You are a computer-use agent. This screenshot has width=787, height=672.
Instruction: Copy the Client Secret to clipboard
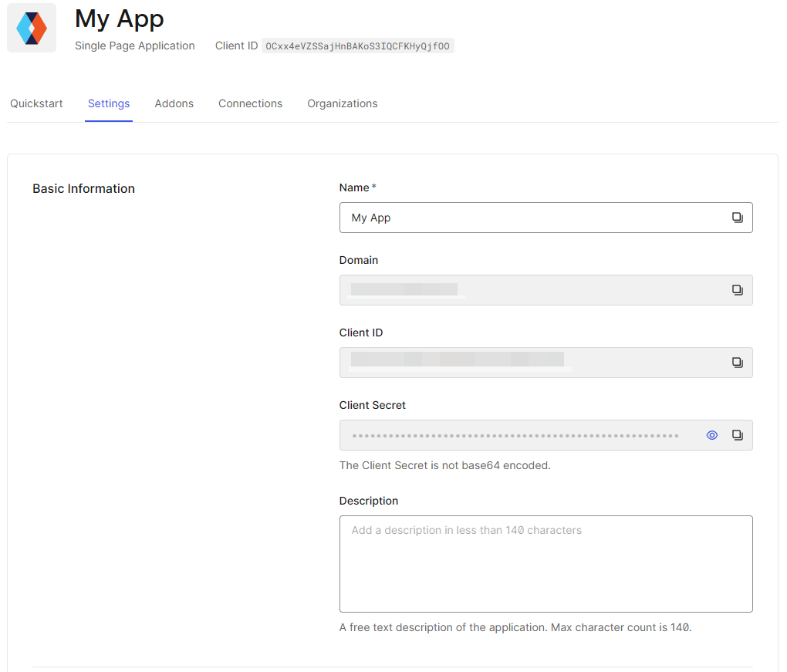click(737, 435)
